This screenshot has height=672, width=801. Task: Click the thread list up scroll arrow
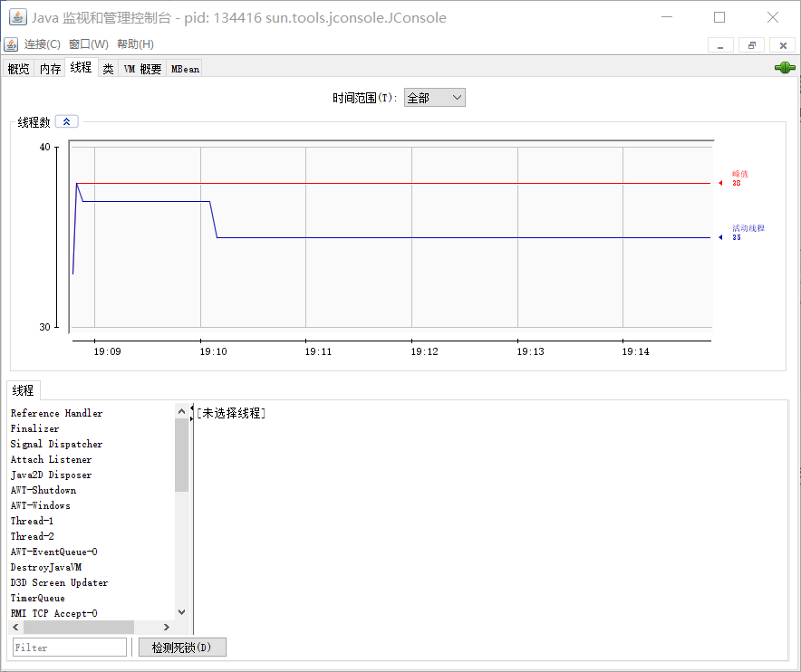pos(181,411)
